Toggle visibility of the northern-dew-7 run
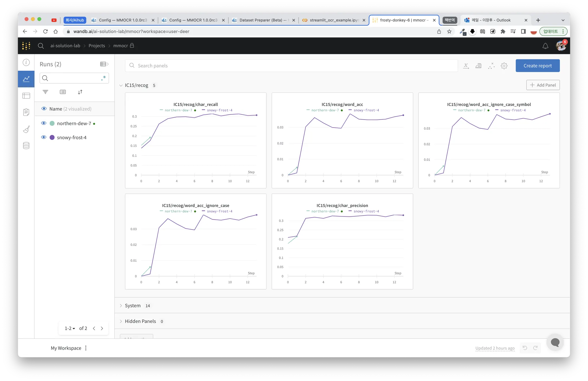The width and height of the screenshot is (588, 381). [x=44, y=123]
